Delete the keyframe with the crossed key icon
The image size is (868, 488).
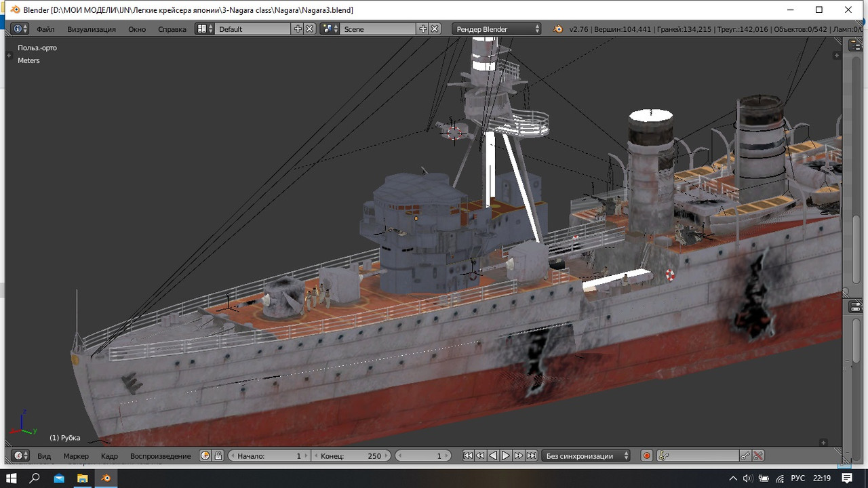point(758,456)
